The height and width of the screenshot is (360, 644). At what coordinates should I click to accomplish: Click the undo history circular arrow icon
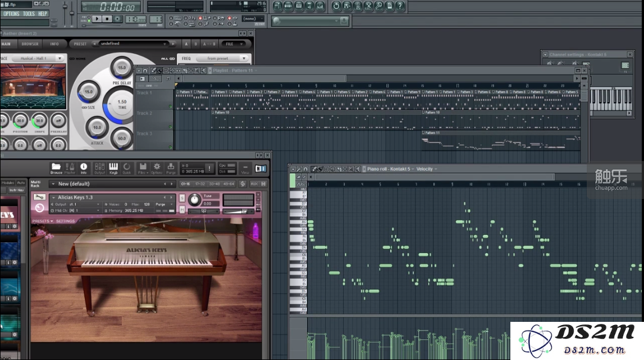(x=336, y=6)
